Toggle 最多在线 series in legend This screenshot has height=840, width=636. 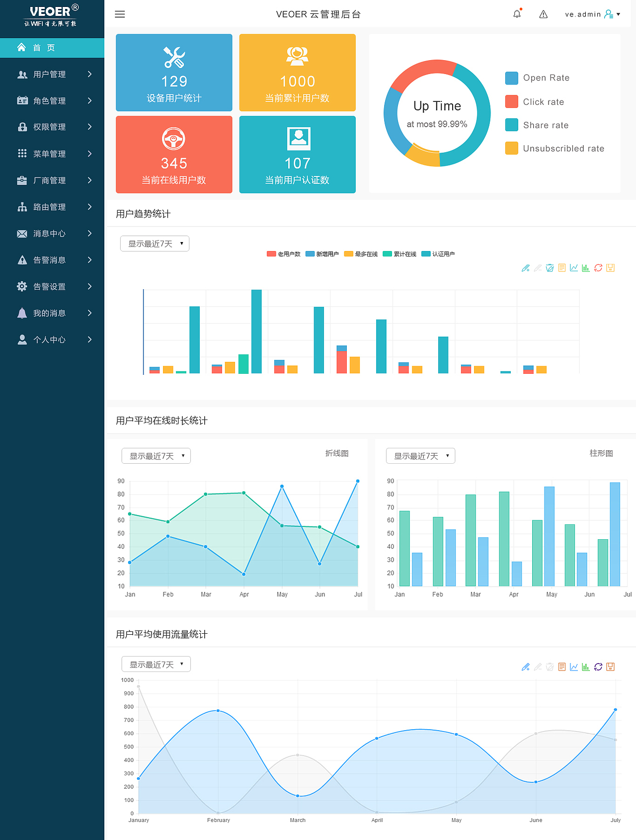pos(361,254)
